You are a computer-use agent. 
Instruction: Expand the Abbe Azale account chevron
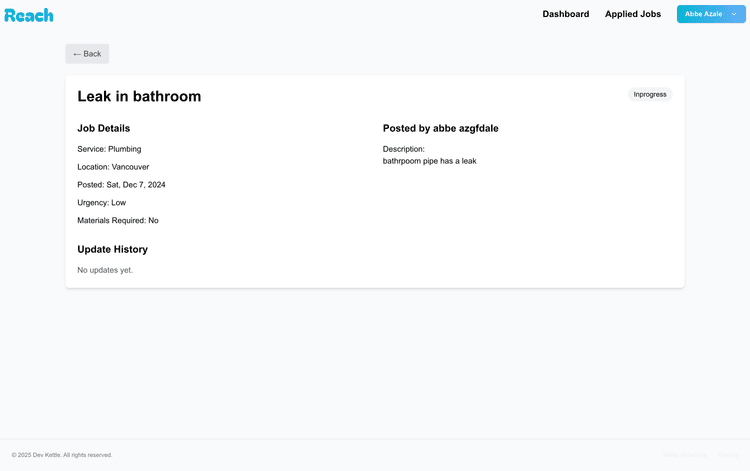pyautogui.click(x=733, y=14)
